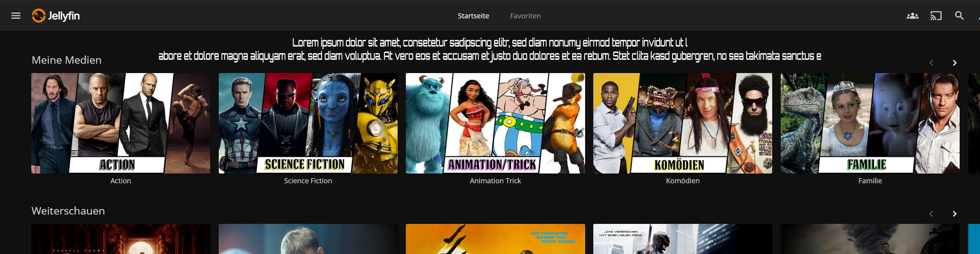The width and height of the screenshot is (980, 254).
Task: Open the Science Fiction library thumbnail
Action: click(x=308, y=123)
